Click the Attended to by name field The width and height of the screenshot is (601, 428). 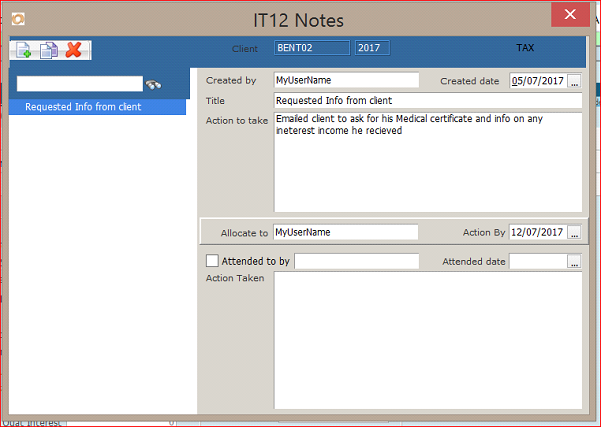click(x=357, y=261)
